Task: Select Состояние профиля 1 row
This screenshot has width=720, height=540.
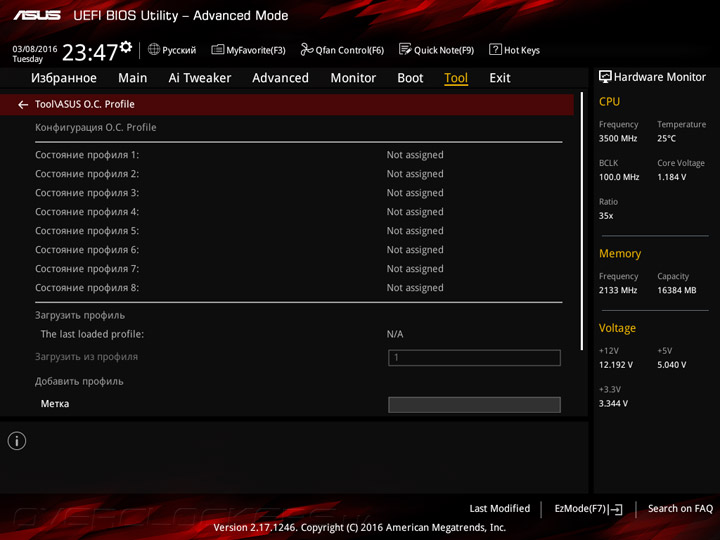Action: point(298,155)
